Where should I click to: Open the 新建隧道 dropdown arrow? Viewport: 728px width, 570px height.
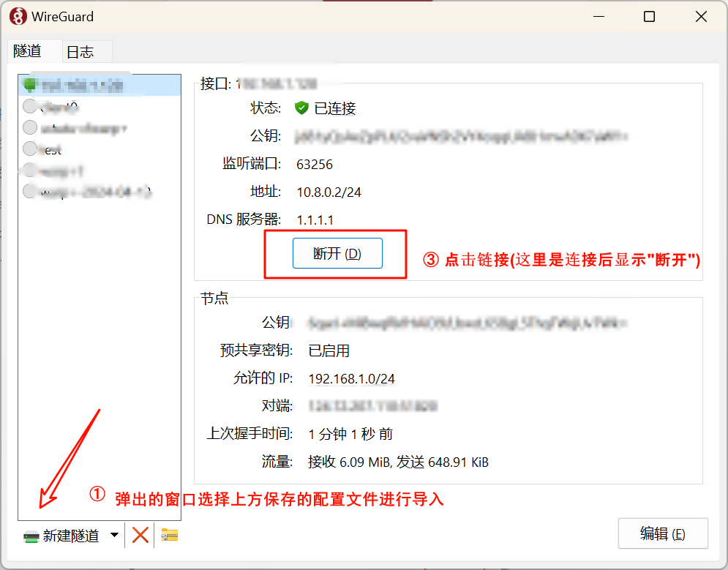114,535
